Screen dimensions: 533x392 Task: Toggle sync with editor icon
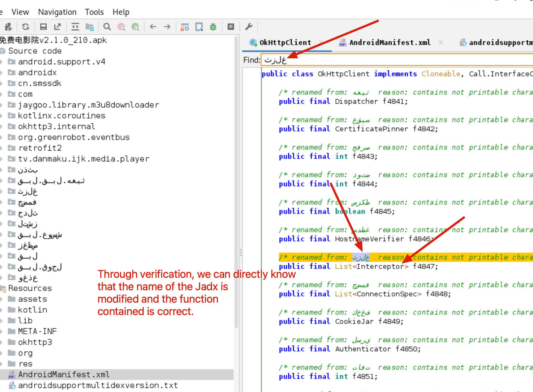[75, 27]
